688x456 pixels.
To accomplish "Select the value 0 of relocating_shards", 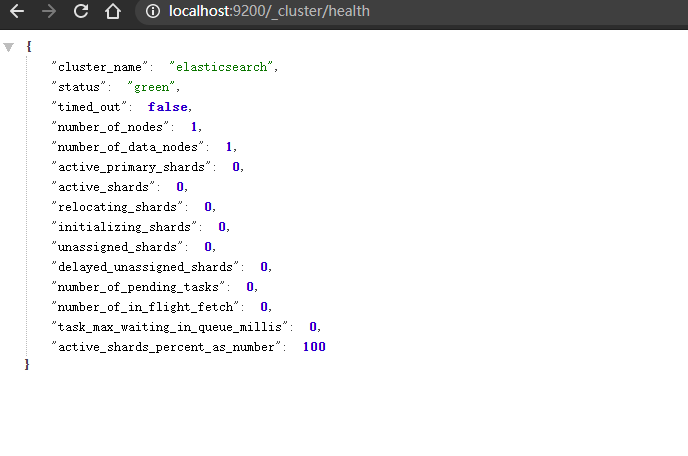I will (x=208, y=207).
